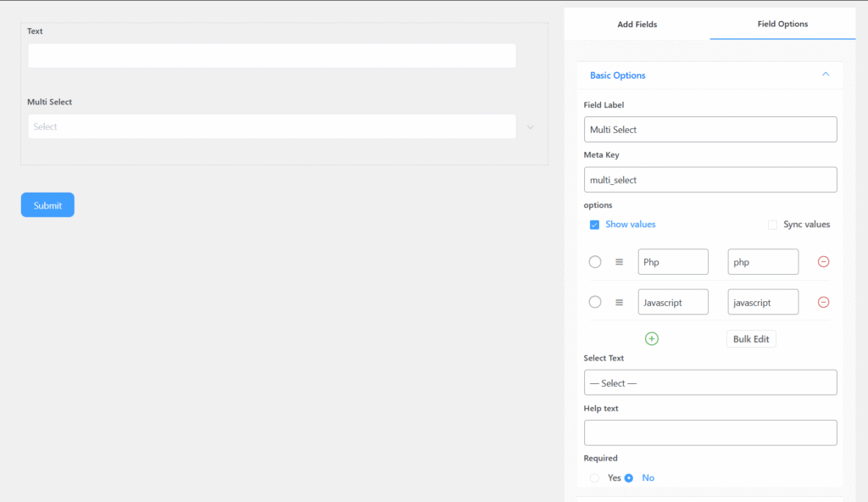The image size is (868, 502).
Task: Set Required to No
Action: click(629, 478)
